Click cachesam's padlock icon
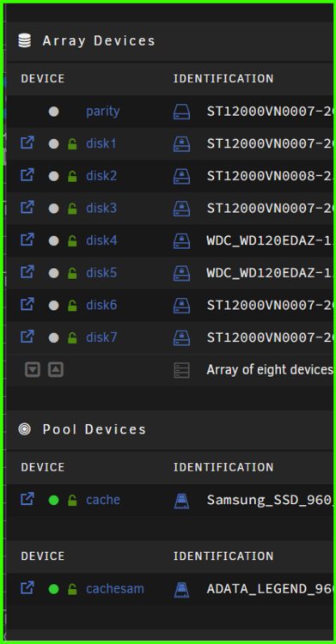Viewport: 336px width, 644px height. (x=72, y=589)
